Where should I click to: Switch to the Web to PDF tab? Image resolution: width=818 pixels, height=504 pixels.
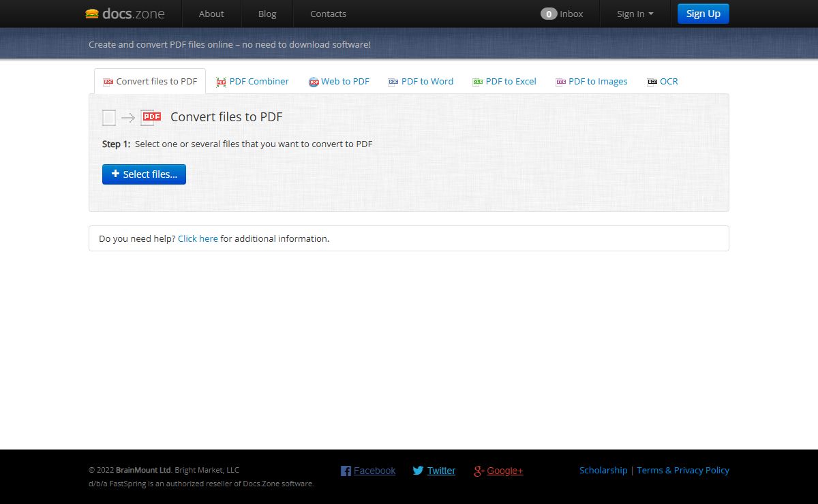345,81
